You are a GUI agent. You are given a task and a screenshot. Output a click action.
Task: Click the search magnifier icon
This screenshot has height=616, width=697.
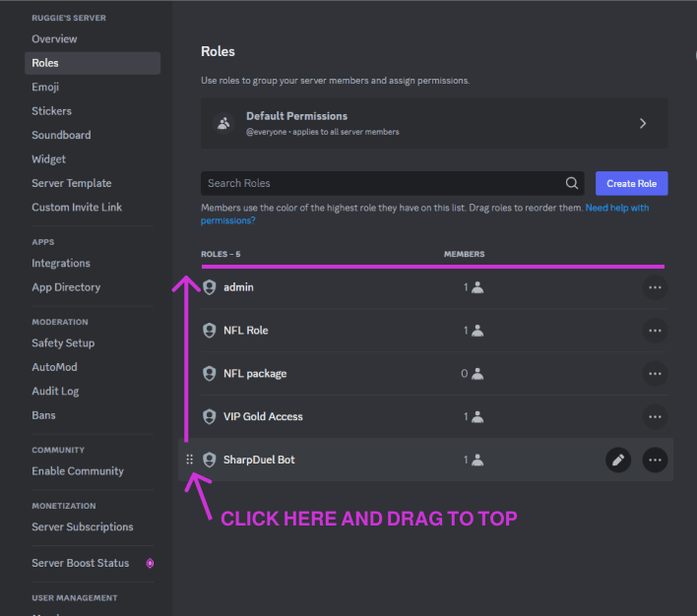point(572,183)
